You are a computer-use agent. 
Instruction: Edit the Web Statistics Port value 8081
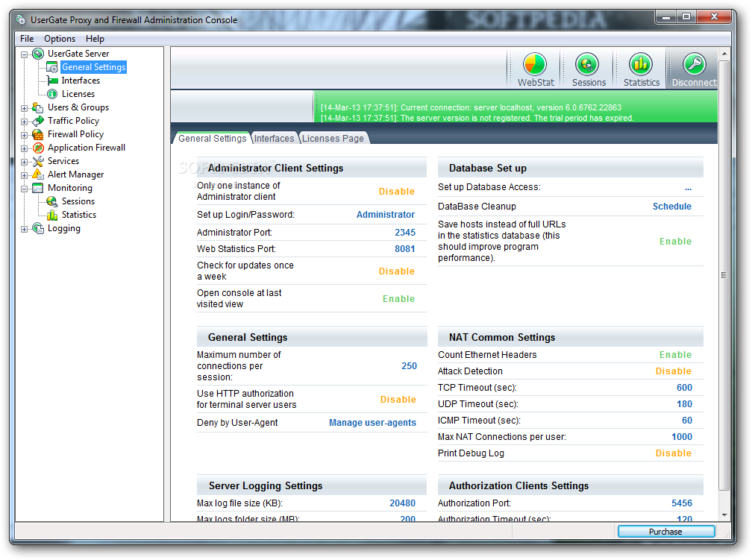[405, 248]
